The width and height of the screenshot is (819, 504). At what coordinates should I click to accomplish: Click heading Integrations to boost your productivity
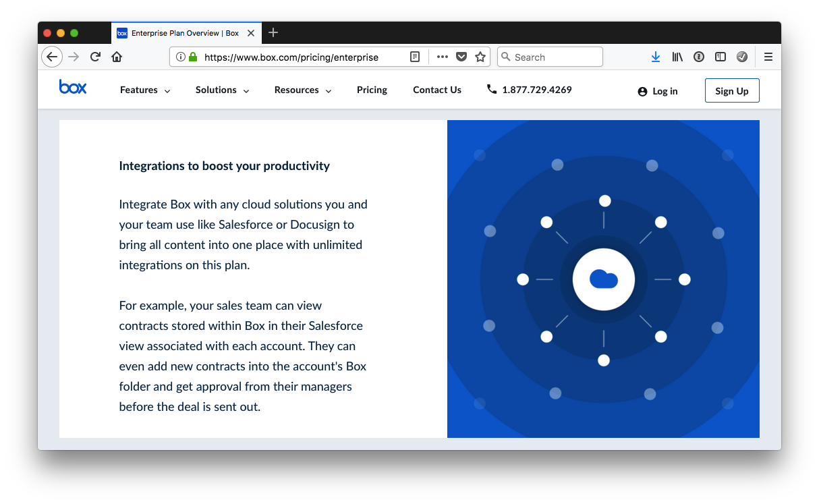coord(225,166)
